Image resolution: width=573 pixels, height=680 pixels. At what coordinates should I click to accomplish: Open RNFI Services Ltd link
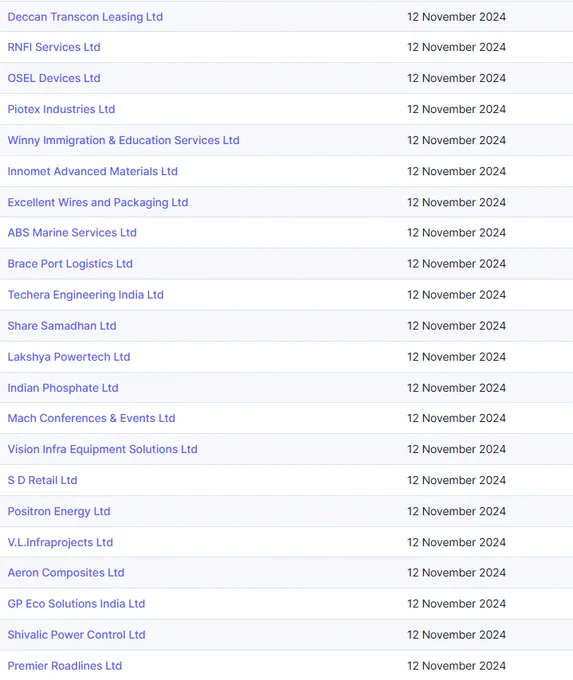click(54, 47)
